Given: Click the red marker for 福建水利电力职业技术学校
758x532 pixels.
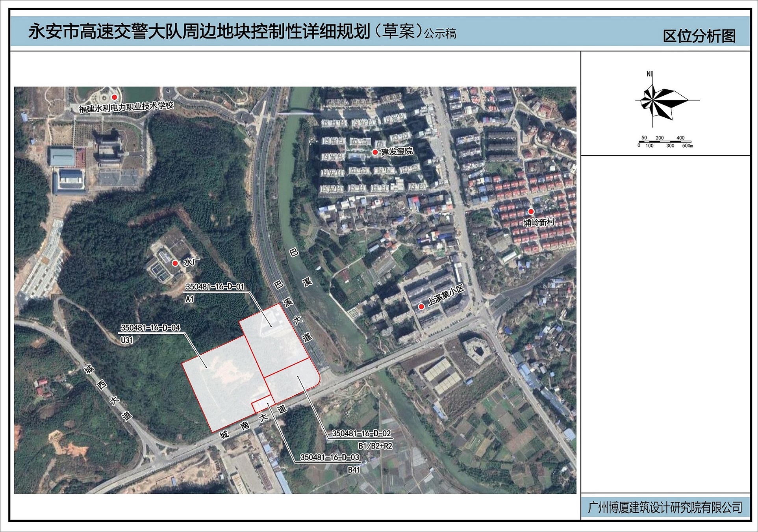Looking at the screenshot, I should (115, 97).
